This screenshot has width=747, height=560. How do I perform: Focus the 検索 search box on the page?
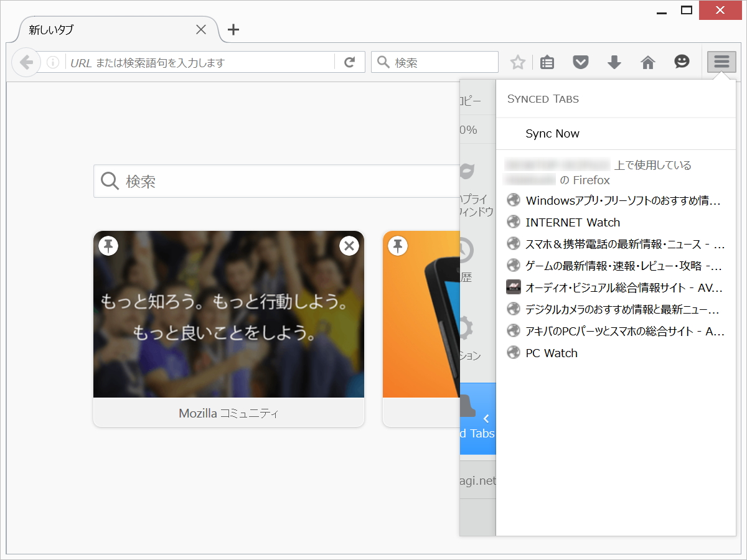coord(249,181)
